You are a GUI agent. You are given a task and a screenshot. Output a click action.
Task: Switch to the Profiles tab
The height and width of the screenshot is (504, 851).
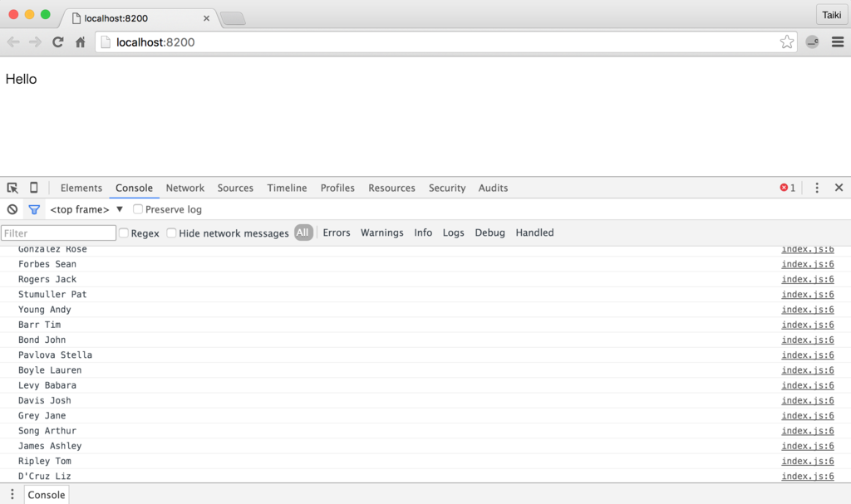point(337,188)
